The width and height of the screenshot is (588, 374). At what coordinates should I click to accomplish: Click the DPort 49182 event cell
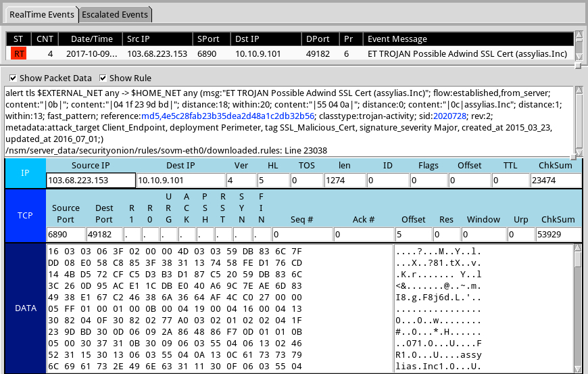(318, 53)
